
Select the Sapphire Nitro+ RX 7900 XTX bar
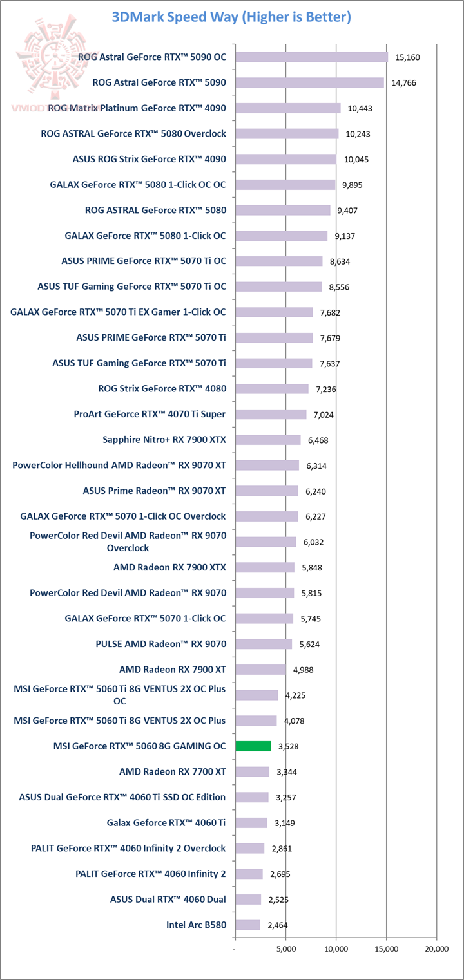(268, 440)
